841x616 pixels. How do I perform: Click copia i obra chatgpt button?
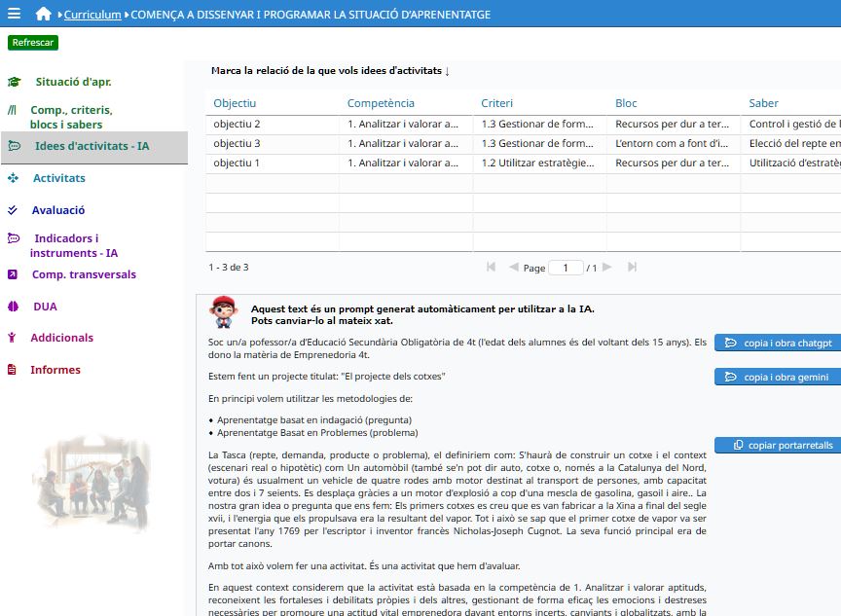[778, 344]
